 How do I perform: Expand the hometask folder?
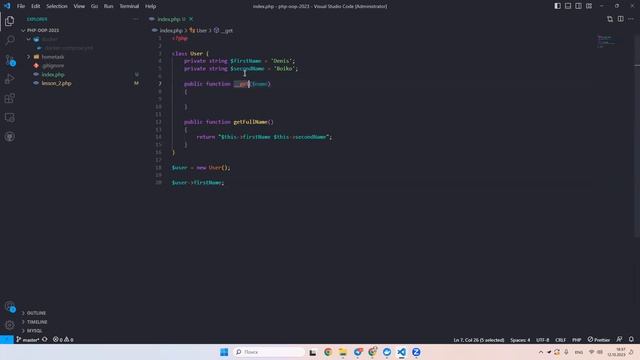click(x=29, y=57)
